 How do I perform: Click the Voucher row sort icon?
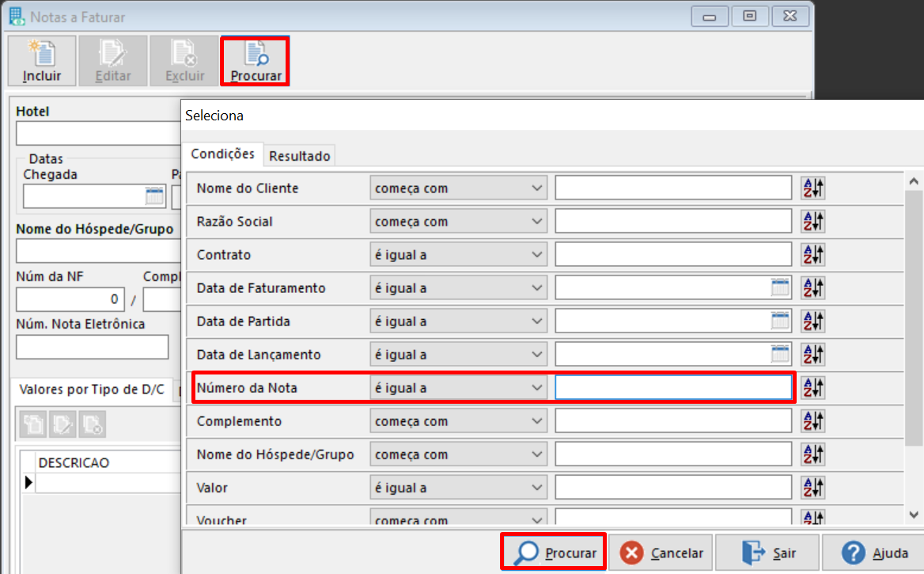tap(812, 517)
